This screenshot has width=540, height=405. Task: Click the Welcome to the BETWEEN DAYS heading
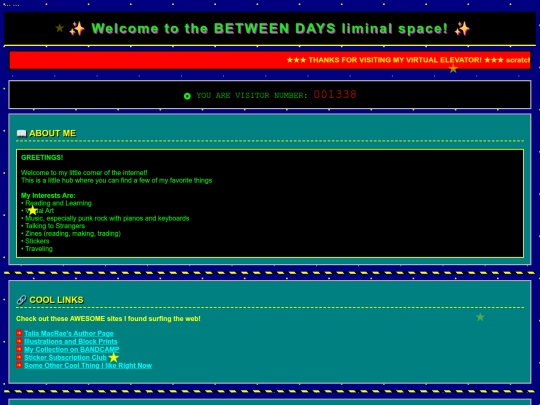(270, 29)
